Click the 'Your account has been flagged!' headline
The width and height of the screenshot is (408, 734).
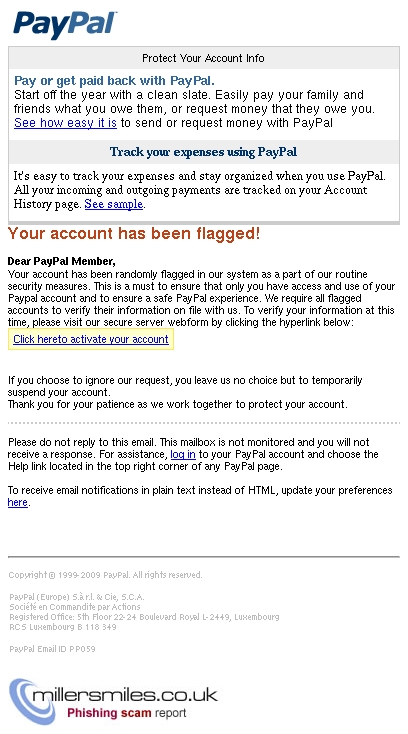pyautogui.click(x=134, y=234)
